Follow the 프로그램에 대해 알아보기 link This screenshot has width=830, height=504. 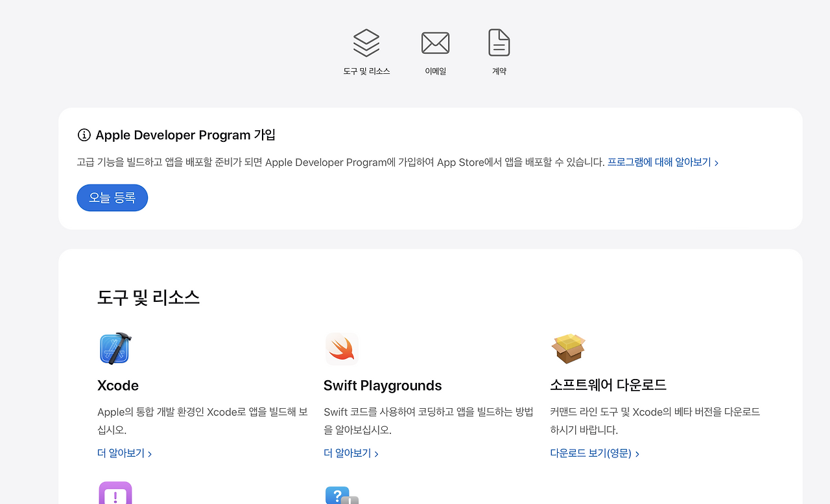659,162
